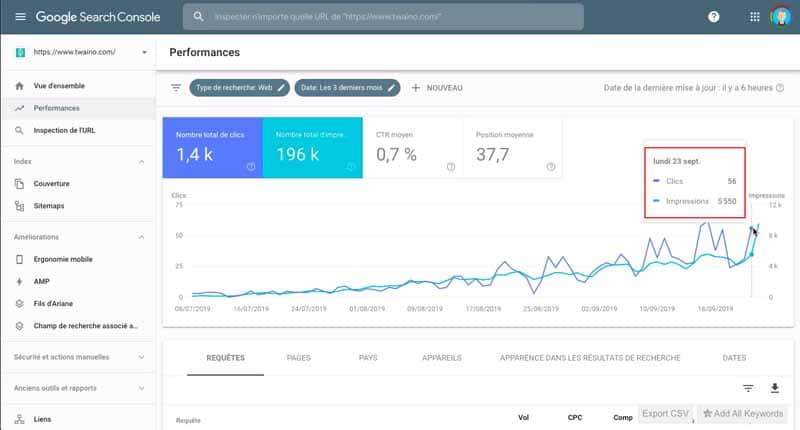
Task: Open the Google apps grid
Action: pyautogui.click(x=755, y=17)
